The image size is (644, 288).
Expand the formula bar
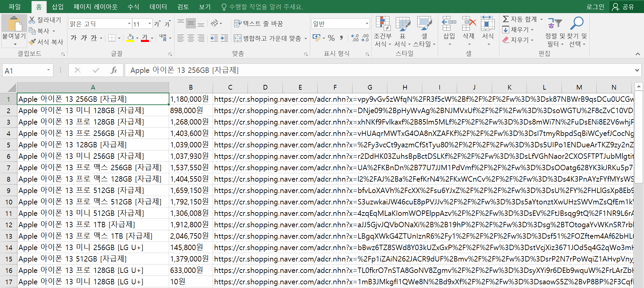coord(637,70)
